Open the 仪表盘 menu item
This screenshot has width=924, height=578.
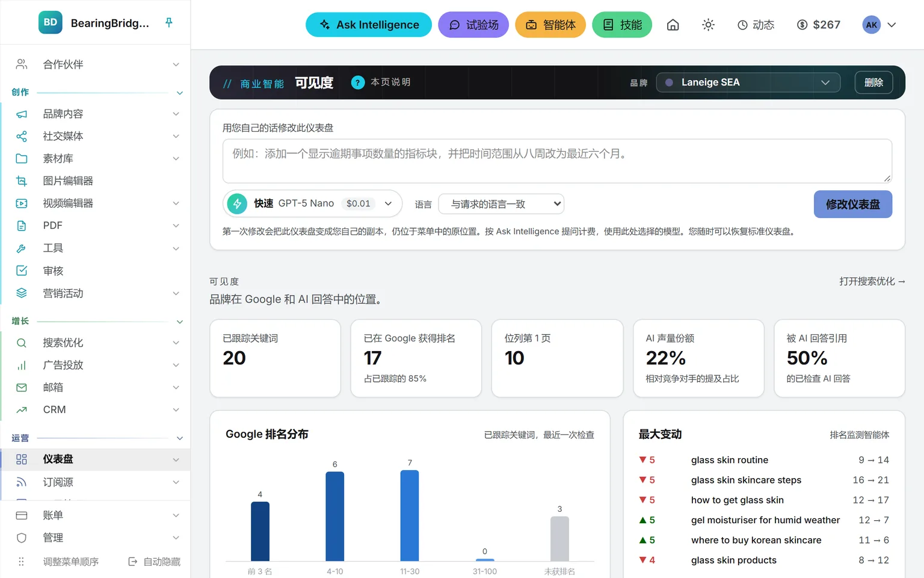[96, 459]
